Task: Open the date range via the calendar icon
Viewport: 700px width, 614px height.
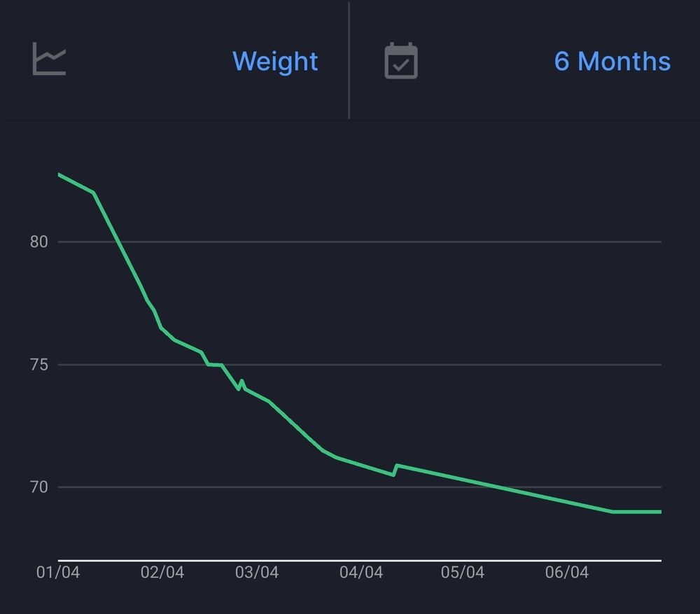Action: (400, 61)
